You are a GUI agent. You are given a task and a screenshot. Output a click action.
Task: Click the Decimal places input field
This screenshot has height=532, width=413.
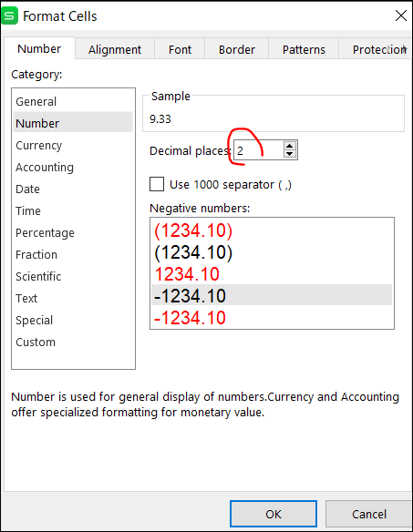[x=258, y=150]
